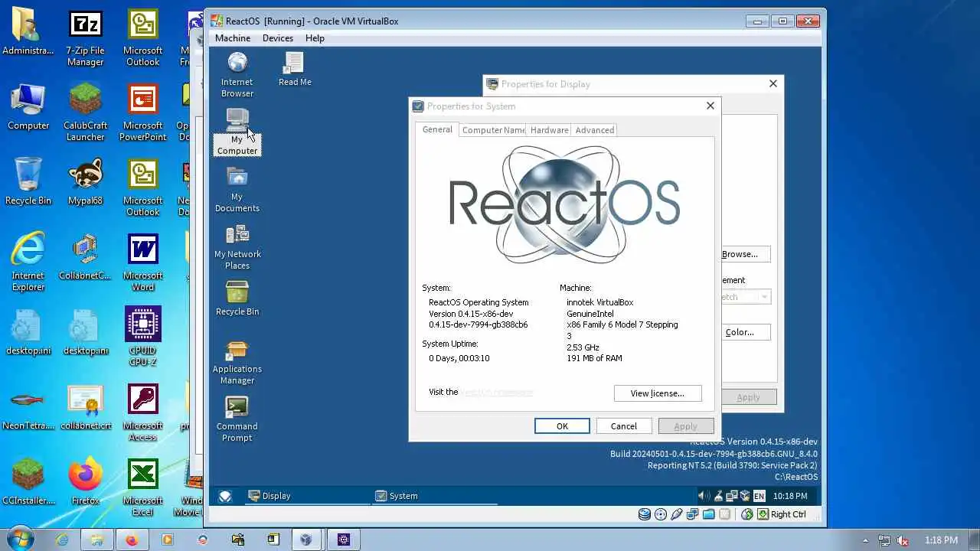Switch to the Advanced tab
The width and height of the screenshot is (980, 551).
coord(594,130)
